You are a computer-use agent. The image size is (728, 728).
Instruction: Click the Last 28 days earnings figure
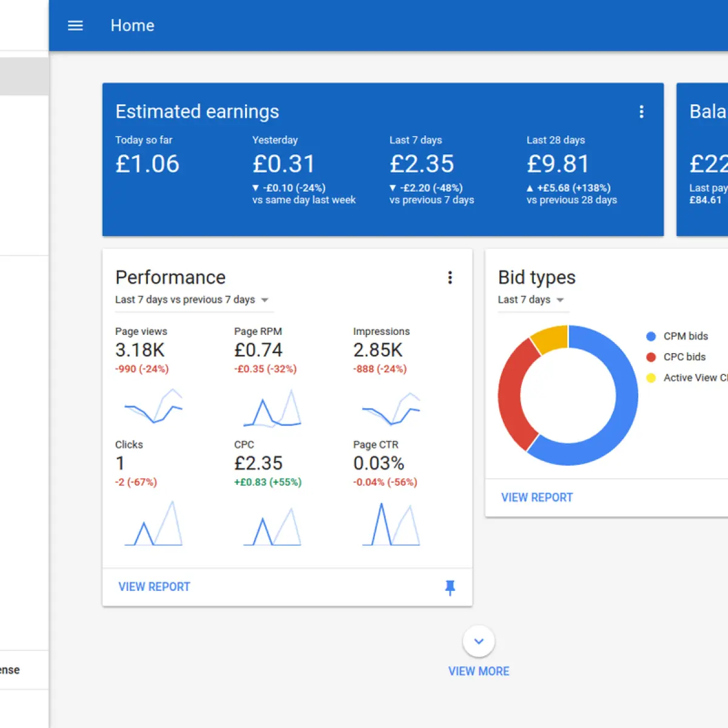(558, 164)
